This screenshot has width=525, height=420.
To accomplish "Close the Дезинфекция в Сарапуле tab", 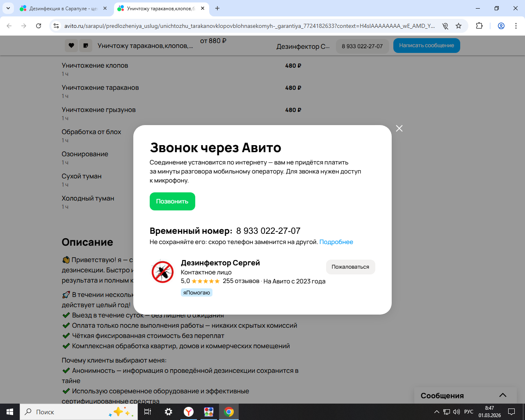I will pos(105,8).
